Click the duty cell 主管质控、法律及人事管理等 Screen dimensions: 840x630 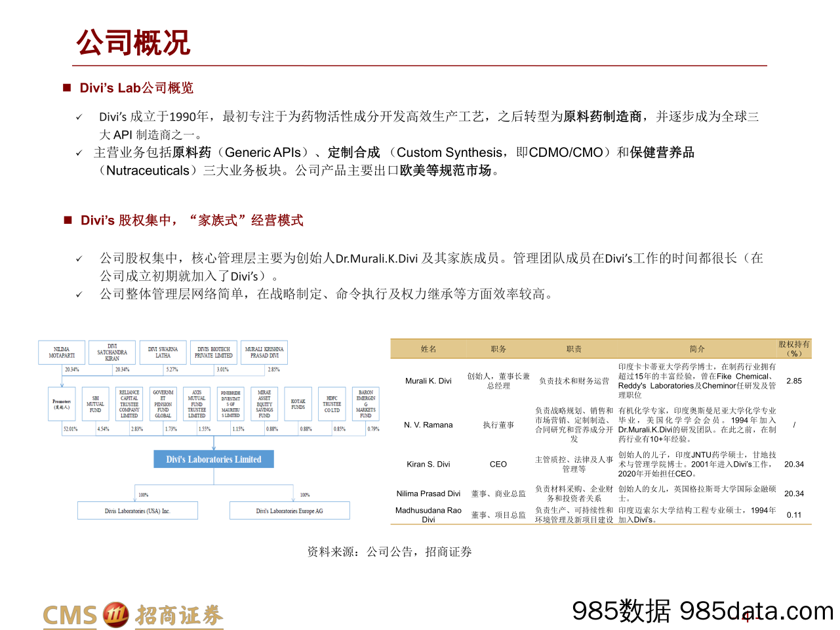click(x=574, y=464)
